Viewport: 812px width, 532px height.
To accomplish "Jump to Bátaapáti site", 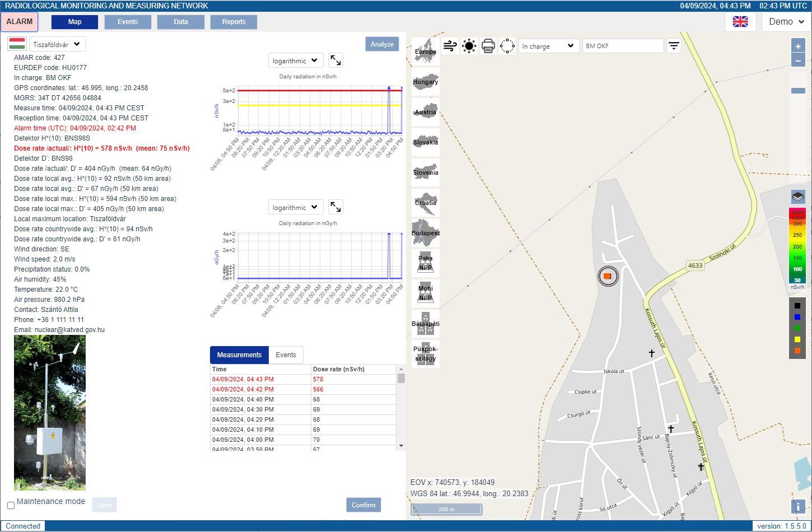I will click(x=426, y=324).
